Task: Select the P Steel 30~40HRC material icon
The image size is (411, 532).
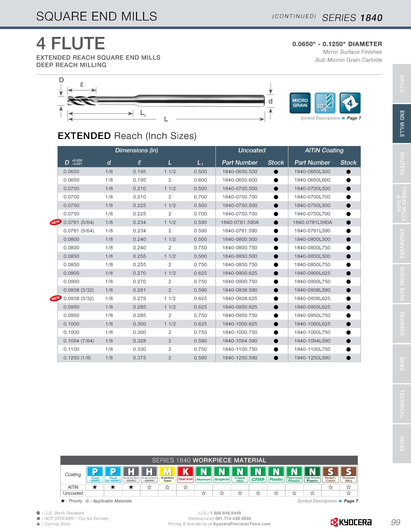Action: point(113,474)
